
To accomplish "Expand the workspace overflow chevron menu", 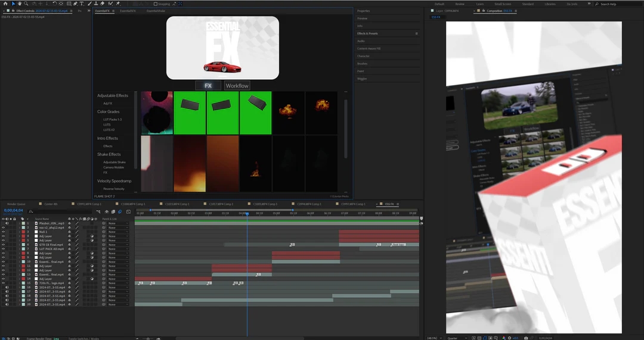I will 589,4.
